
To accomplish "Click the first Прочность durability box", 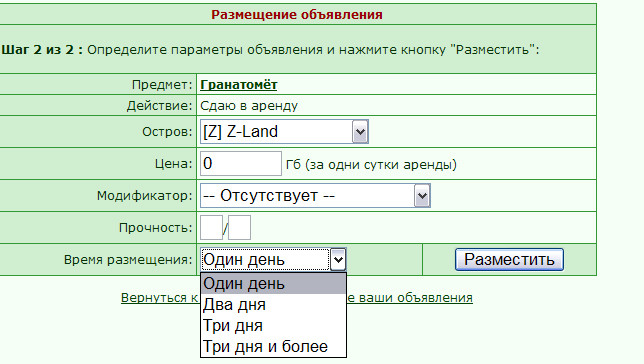I will click(212, 227).
